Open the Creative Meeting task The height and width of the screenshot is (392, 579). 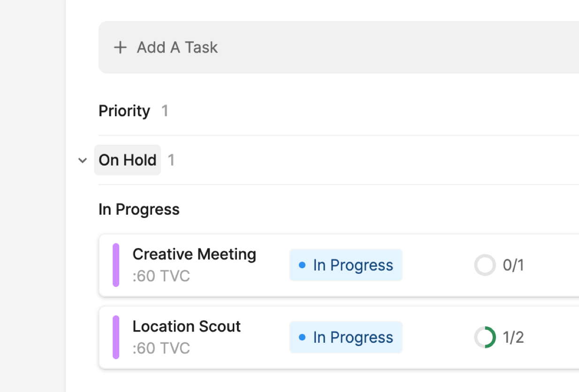[194, 254]
